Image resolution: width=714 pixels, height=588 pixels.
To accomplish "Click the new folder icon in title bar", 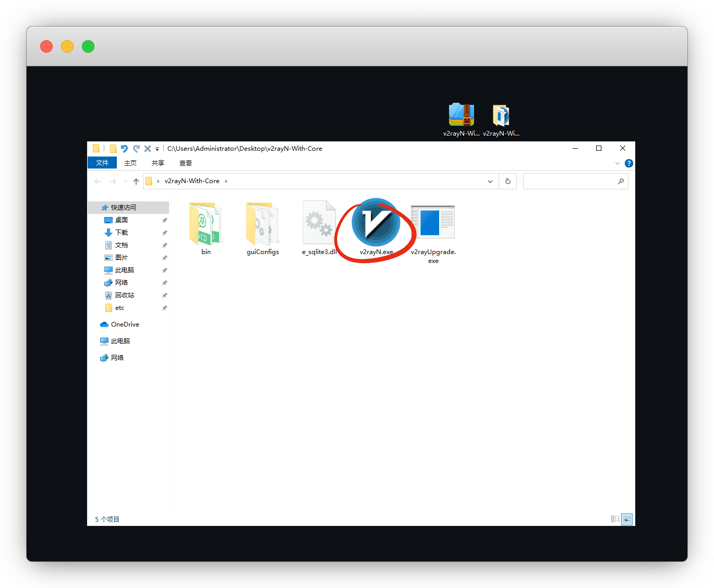I will click(x=113, y=149).
